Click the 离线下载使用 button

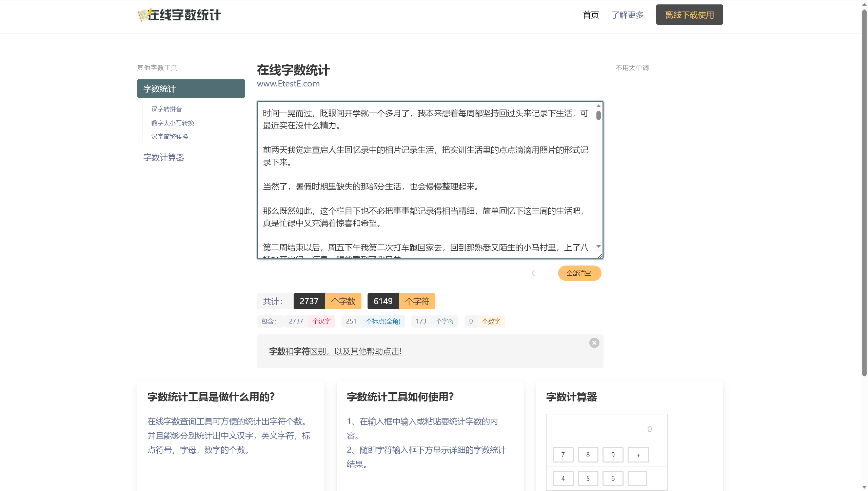(689, 15)
